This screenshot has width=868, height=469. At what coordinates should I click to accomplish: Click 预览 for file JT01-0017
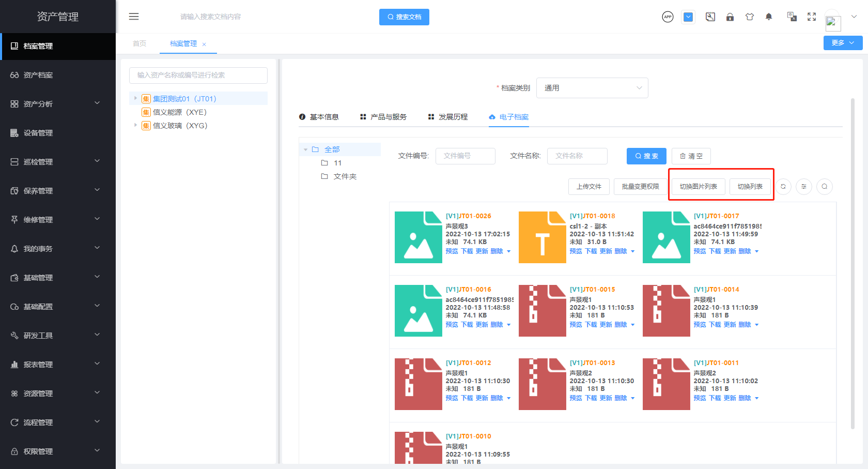(x=700, y=251)
